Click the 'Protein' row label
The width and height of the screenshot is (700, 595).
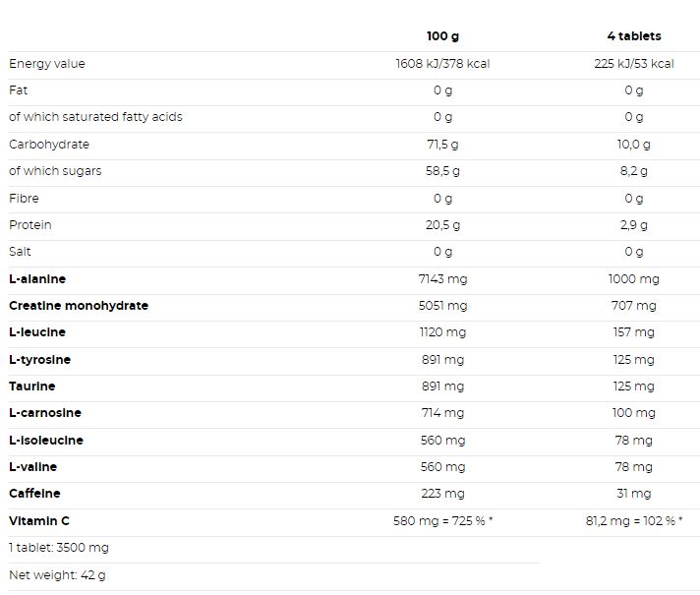(x=30, y=225)
